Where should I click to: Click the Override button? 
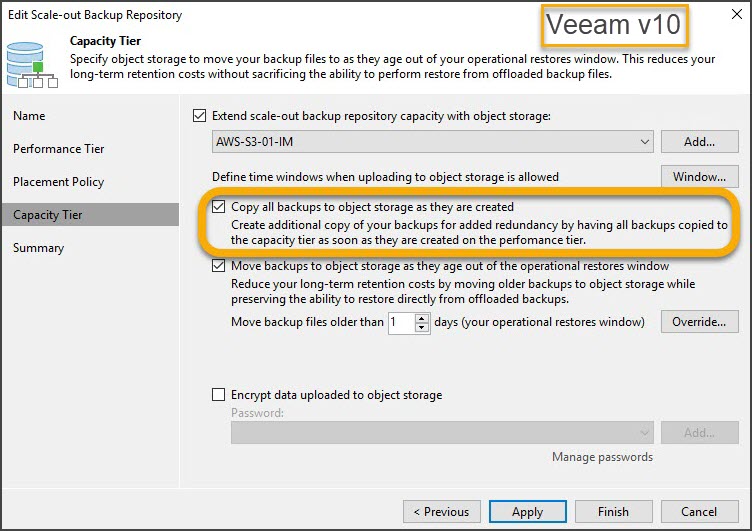coord(699,321)
